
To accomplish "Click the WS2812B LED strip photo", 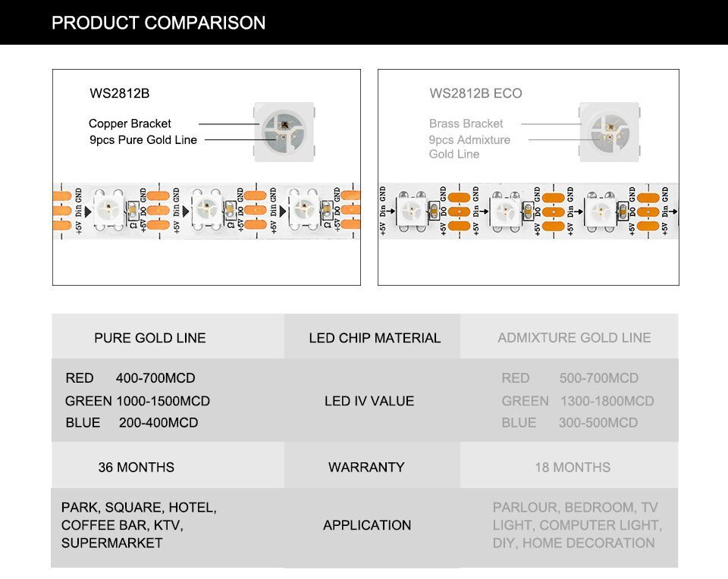I will click(206, 209).
